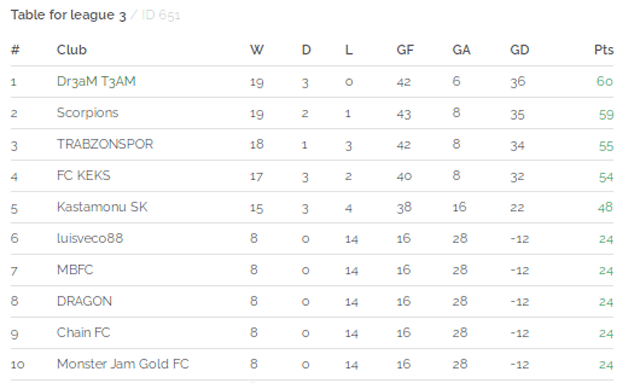Select the TRABZONSPOR club name
640x383 pixels.
pos(105,144)
